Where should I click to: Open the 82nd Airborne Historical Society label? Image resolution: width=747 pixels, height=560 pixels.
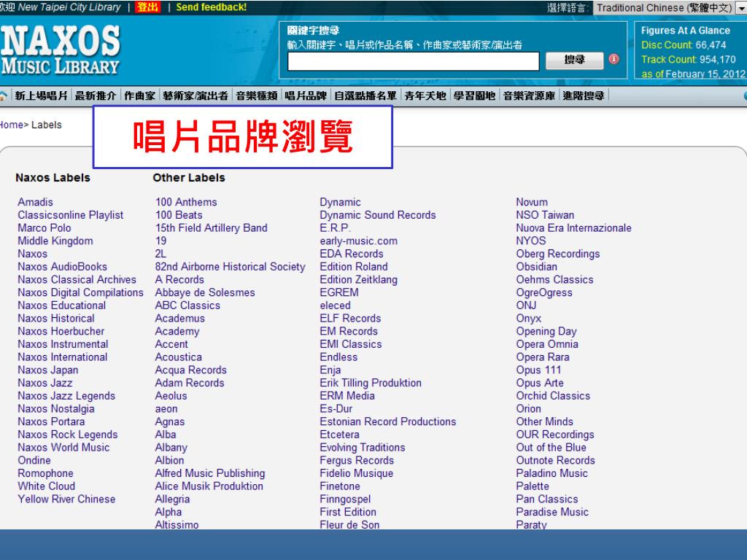pos(230,267)
